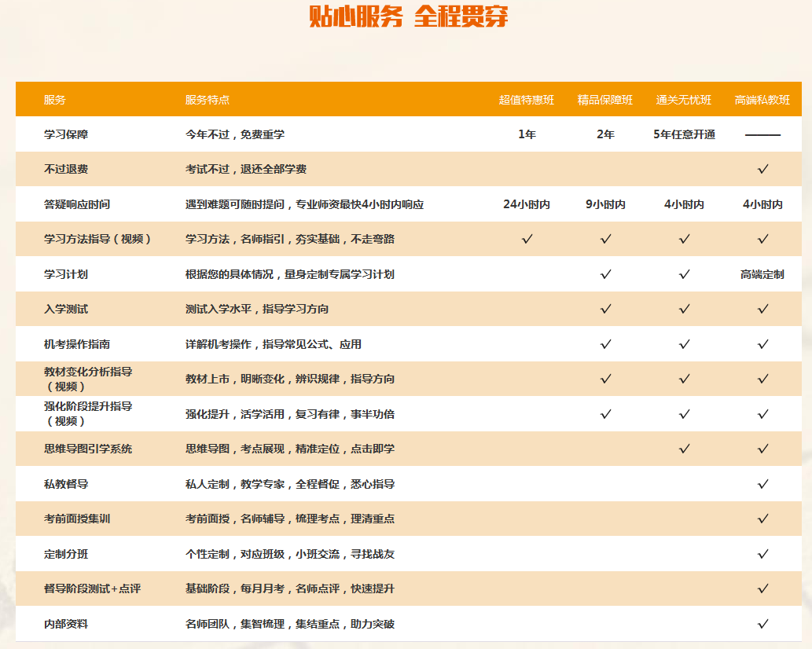Click the 内部资料 checkmark under 高端私教班
The height and width of the screenshot is (649, 812).
[x=762, y=624]
